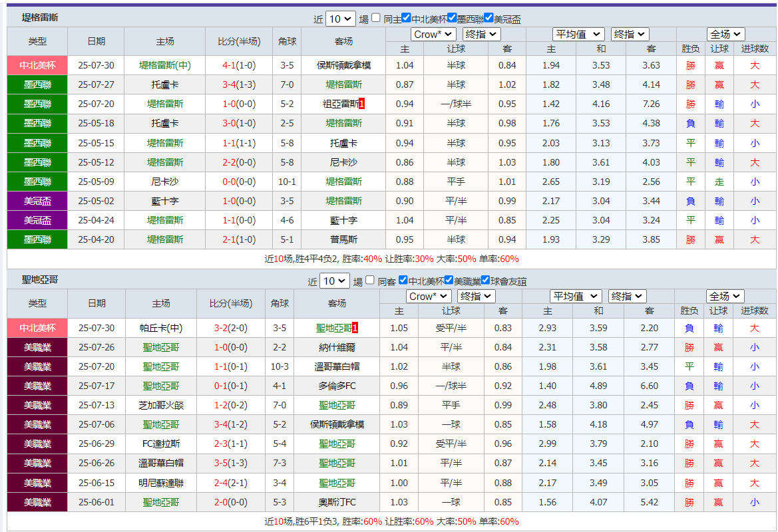Enable the 同主 checkbox for 堤格雷斯
778x532 pixels.
pos(375,19)
